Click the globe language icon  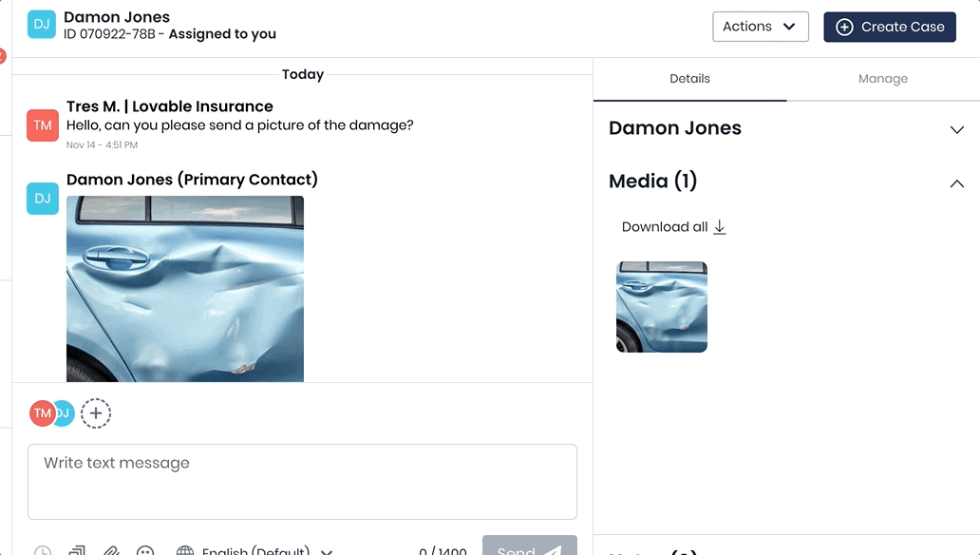pyautogui.click(x=185, y=550)
